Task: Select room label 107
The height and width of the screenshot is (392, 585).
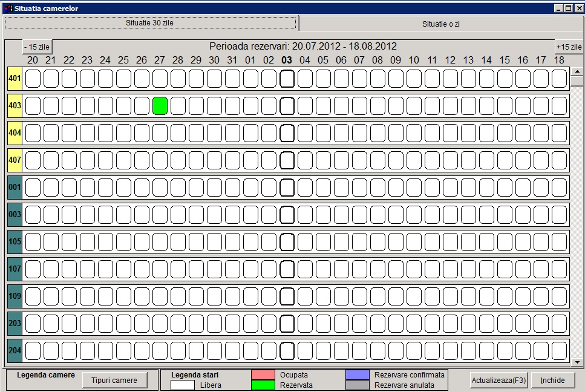Action: [15, 269]
